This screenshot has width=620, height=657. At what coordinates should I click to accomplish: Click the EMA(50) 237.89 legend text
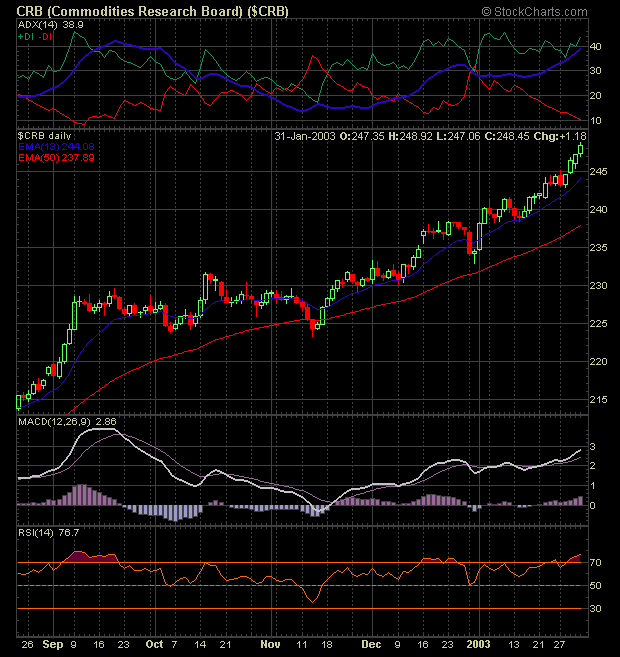click(x=56, y=158)
